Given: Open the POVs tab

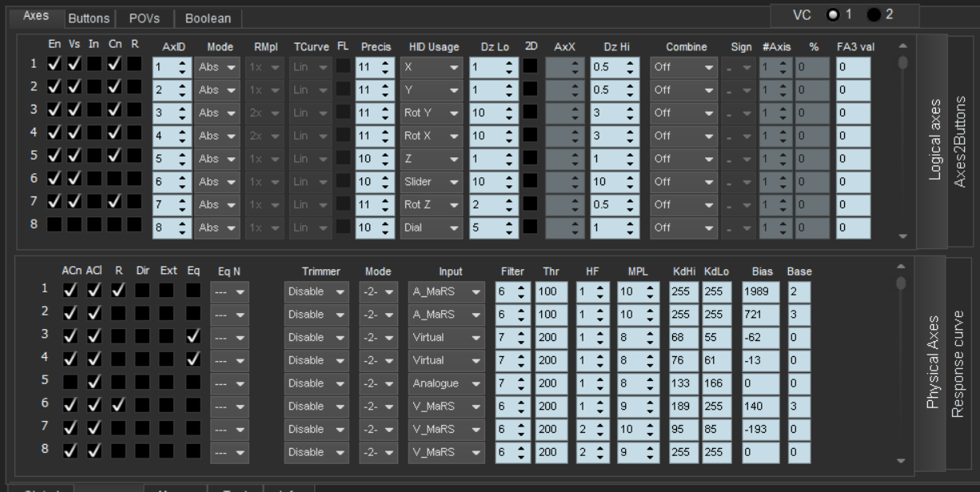Looking at the screenshot, I should [x=145, y=18].
